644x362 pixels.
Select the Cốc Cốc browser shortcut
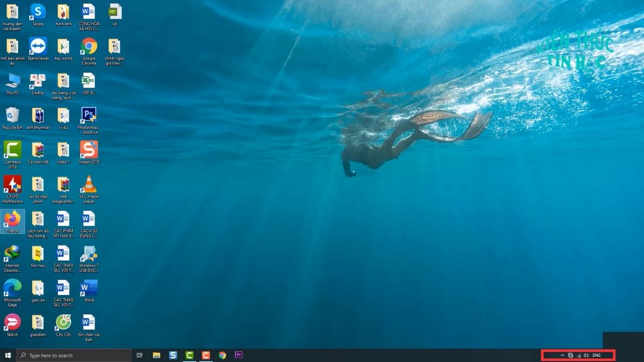click(x=63, y=325)
